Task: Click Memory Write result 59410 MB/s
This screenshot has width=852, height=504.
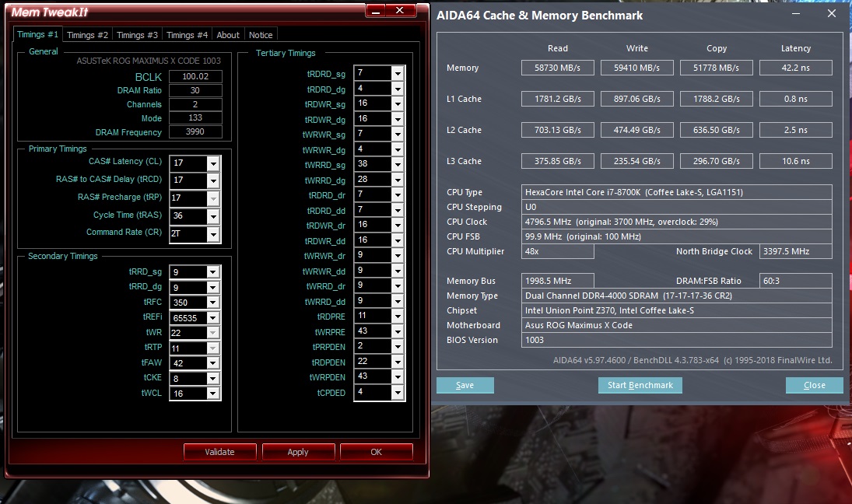Action: point(636,68)
